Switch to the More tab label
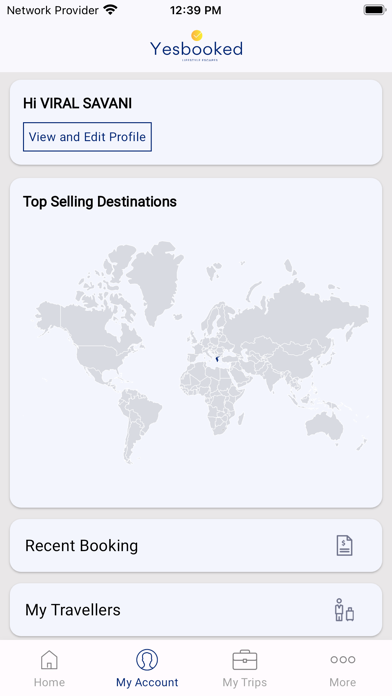 click(342, 682)
